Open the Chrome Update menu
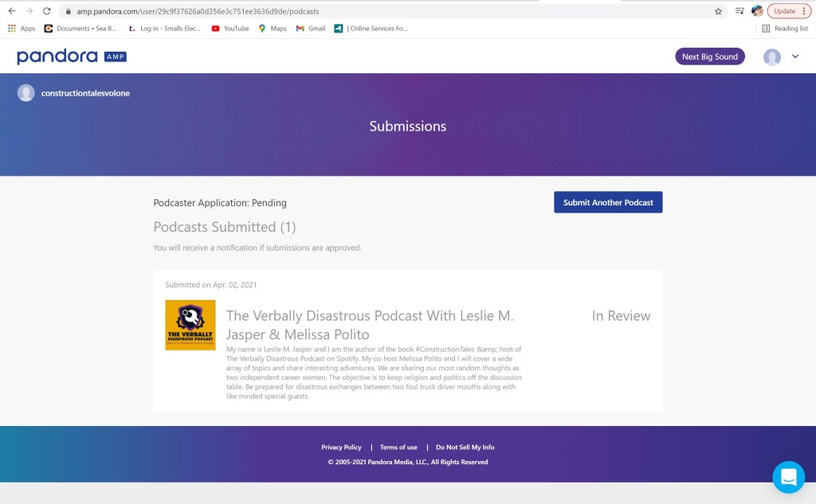 (789, 11)
